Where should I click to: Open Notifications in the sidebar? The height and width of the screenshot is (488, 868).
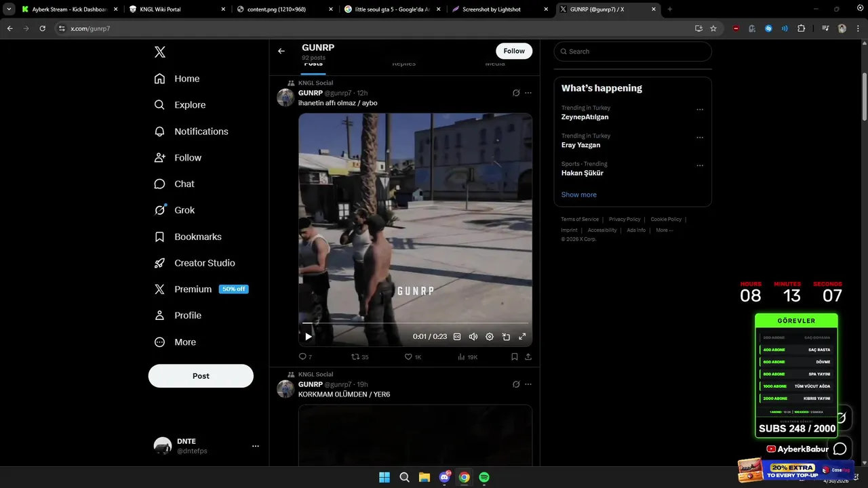(191, 131)
